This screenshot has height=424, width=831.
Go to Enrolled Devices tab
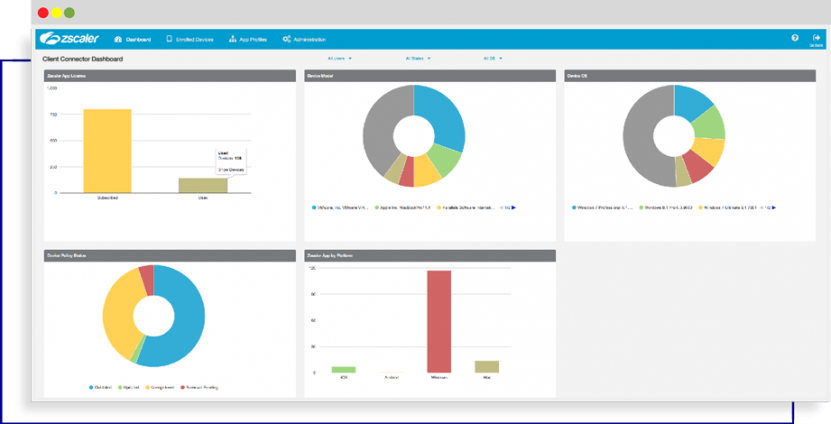pyautogui.click(x=190, y=40)
